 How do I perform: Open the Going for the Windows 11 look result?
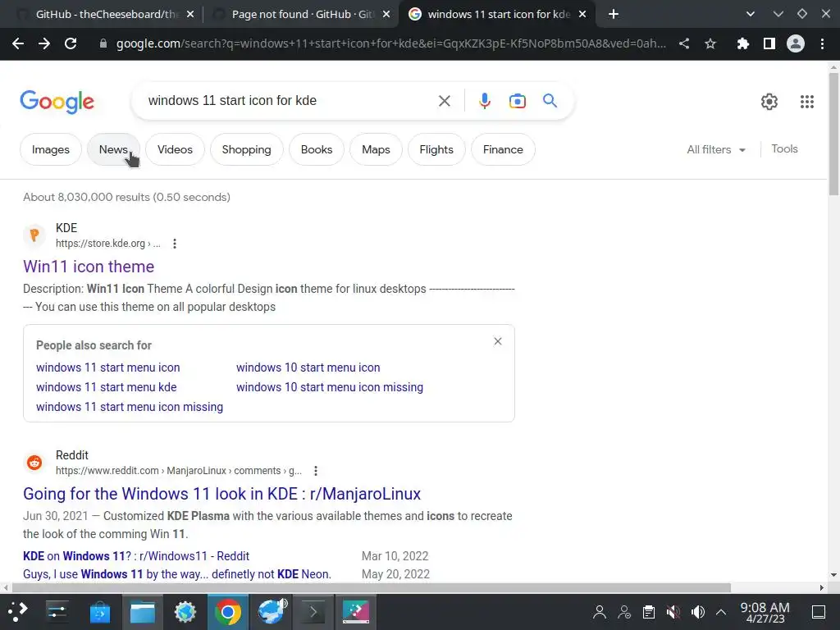[221, 493]
